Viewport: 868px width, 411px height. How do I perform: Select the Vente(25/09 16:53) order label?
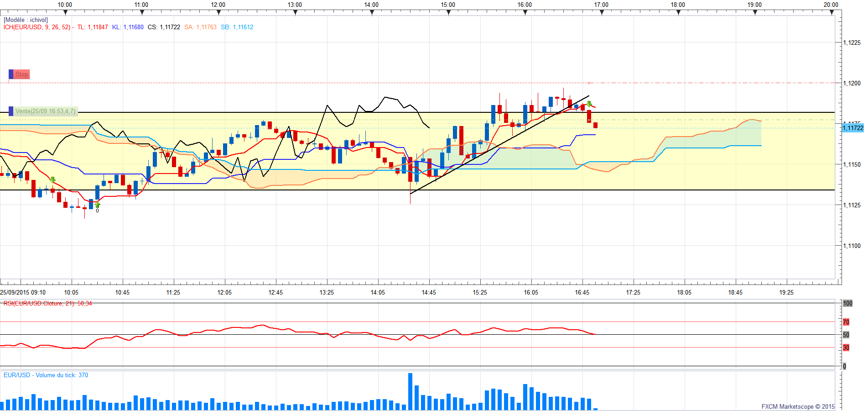(45, 111)
